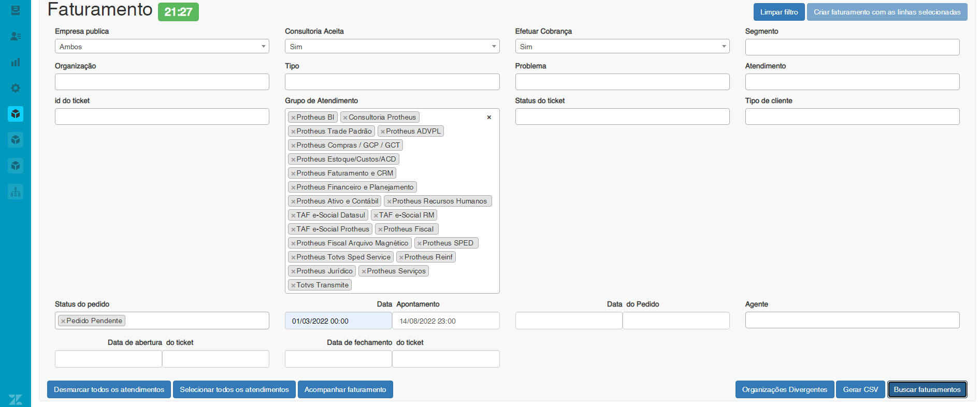Remove the Totvs Transmite tag

point(293,285)
